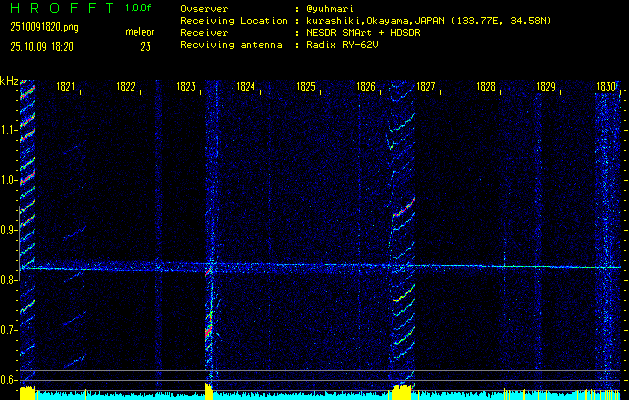Click the red meteor echo near 0.93 kHz before 1827

tap(403, 208)
